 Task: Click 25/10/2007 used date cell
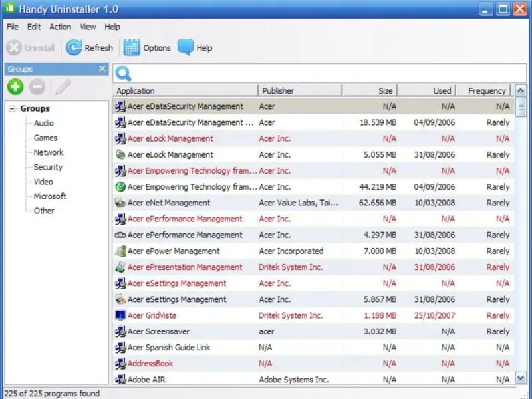434,315
